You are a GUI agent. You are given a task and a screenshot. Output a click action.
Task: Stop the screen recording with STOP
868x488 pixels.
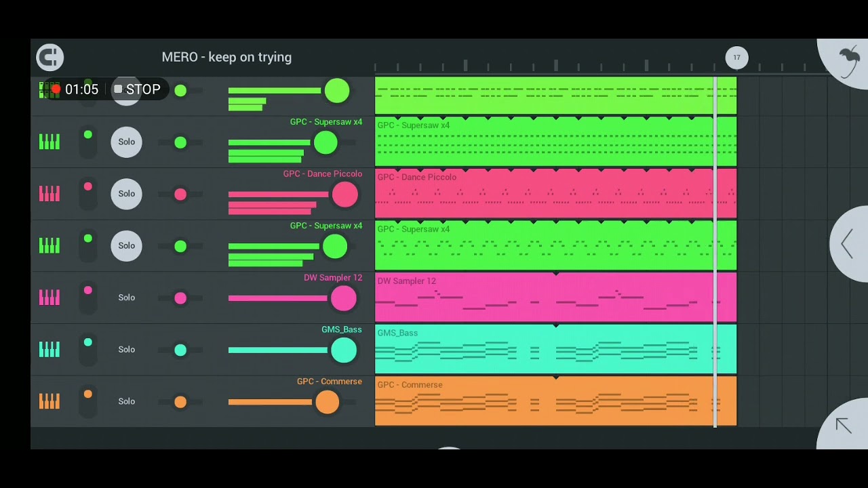click(138, 89)
